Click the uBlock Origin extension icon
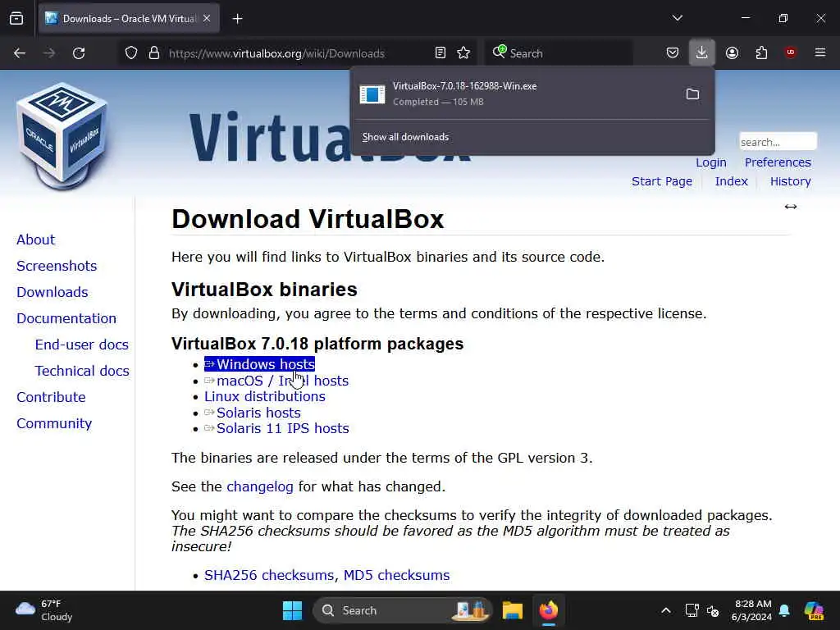 coord(790,52)
